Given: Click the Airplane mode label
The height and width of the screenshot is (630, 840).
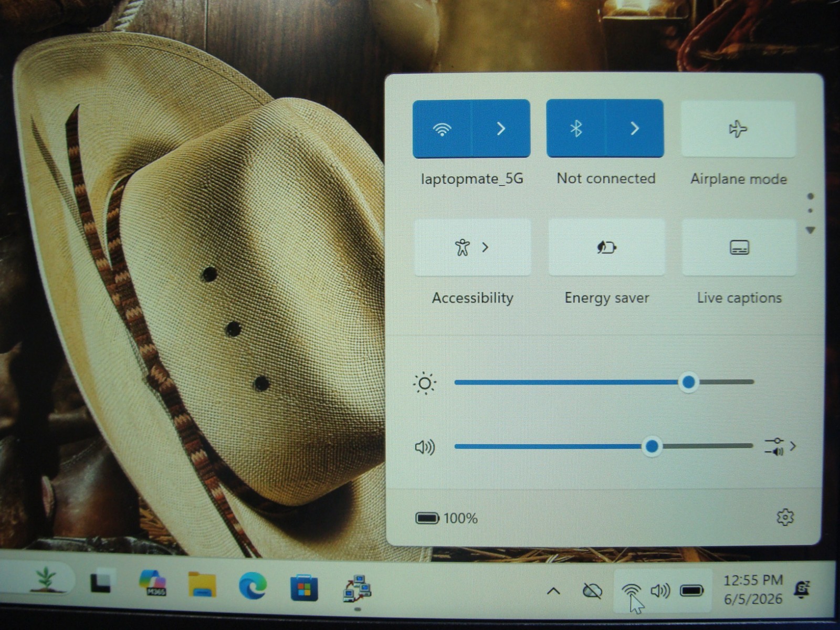Looking at the screenshot, I should (739, 179).
